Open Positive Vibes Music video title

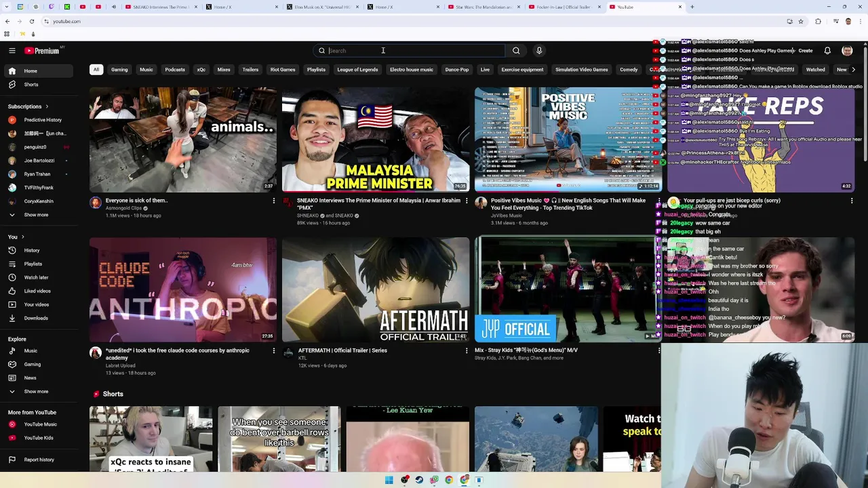pos(568,204)
